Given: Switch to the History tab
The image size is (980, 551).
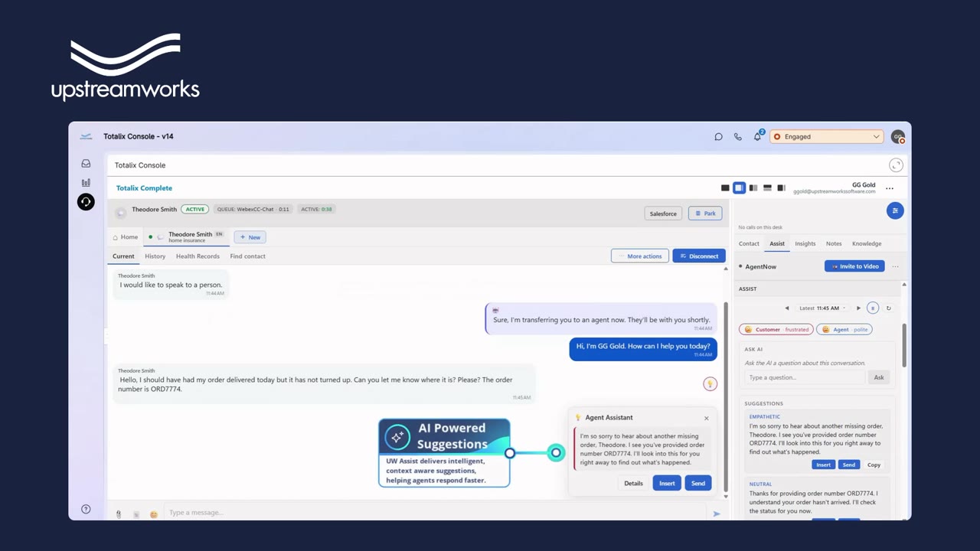Looking at the screenshot, I should (155, 256).
